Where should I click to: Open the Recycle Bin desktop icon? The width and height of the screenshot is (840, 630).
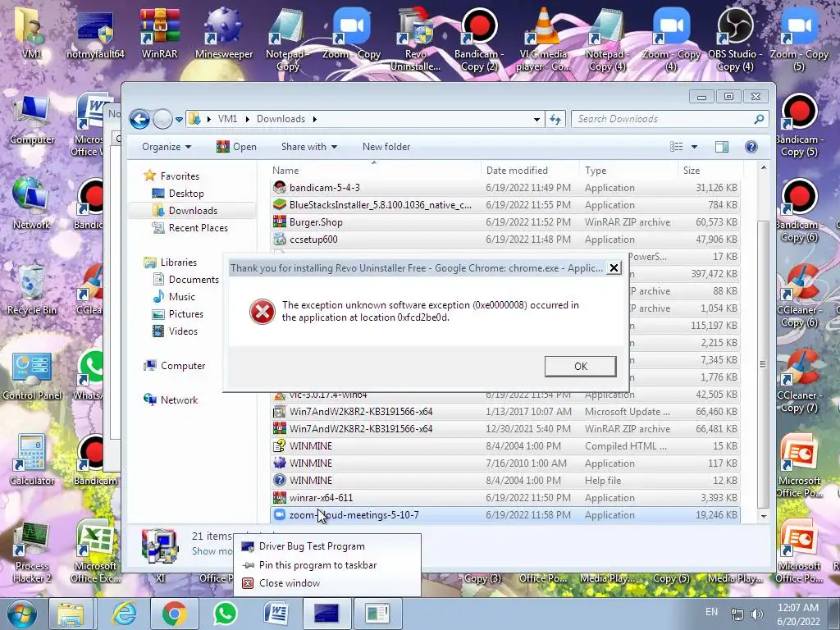click(x=31, y=290)
